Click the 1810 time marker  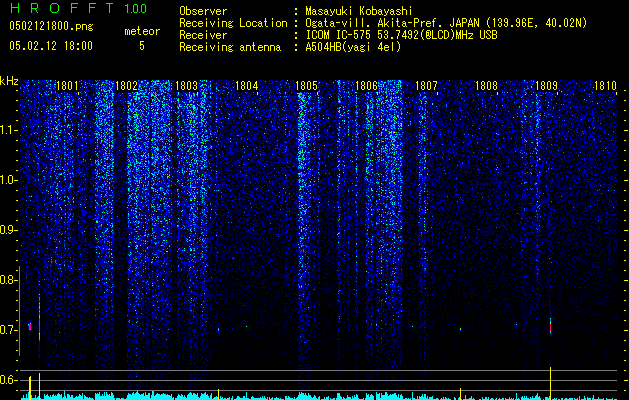605,86
